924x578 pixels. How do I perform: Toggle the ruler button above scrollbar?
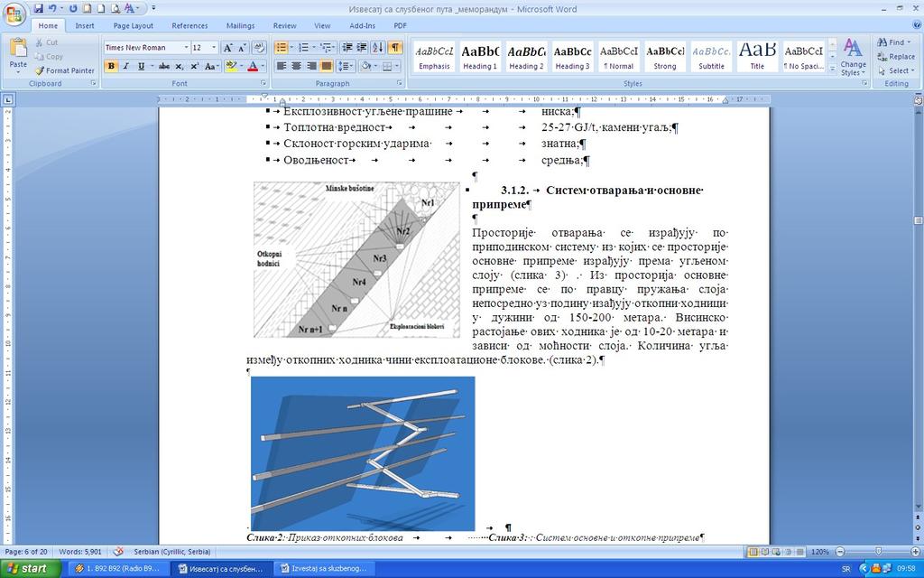pos(918,101)
